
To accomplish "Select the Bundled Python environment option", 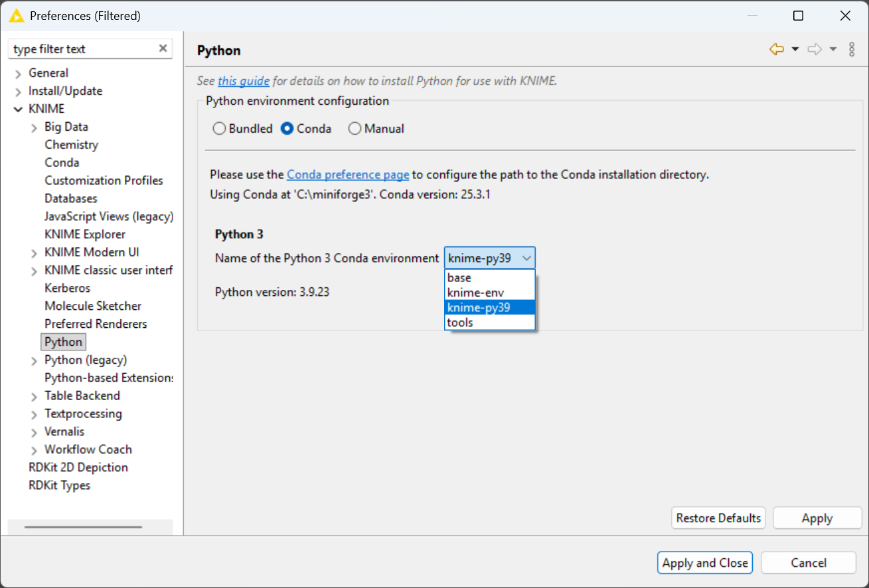I will pos(219,128).
